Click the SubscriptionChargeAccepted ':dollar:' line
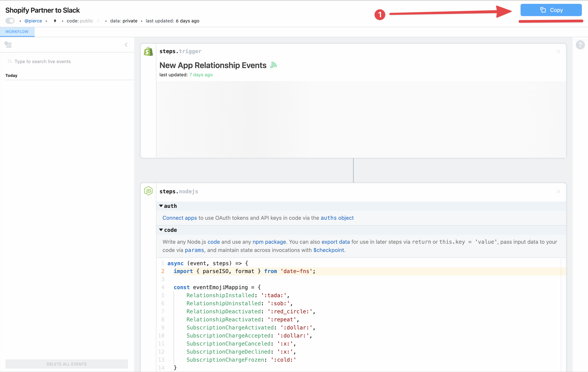Viewport: 588px width, 372px height. click(249, 336)
